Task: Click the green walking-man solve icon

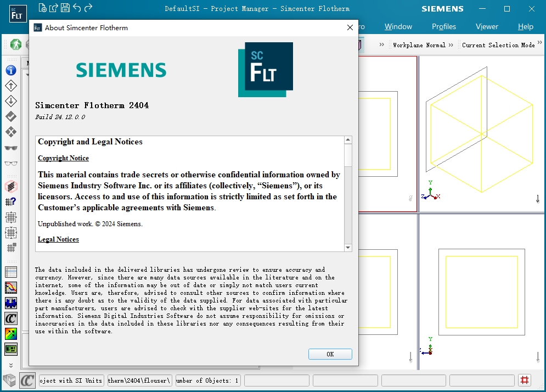Action: point(15,44)
